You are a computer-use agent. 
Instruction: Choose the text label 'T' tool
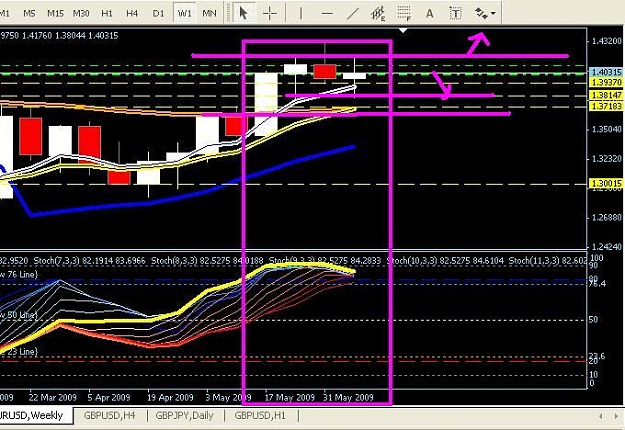[455, 14]
